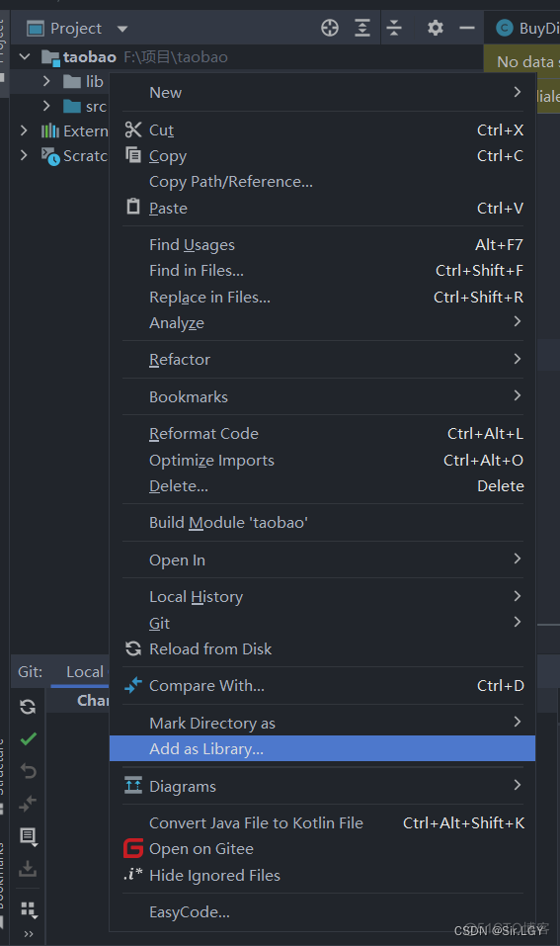Click the Git rollback arrow icon
Viewport: 560px width, 946px height.
[29, 770]
